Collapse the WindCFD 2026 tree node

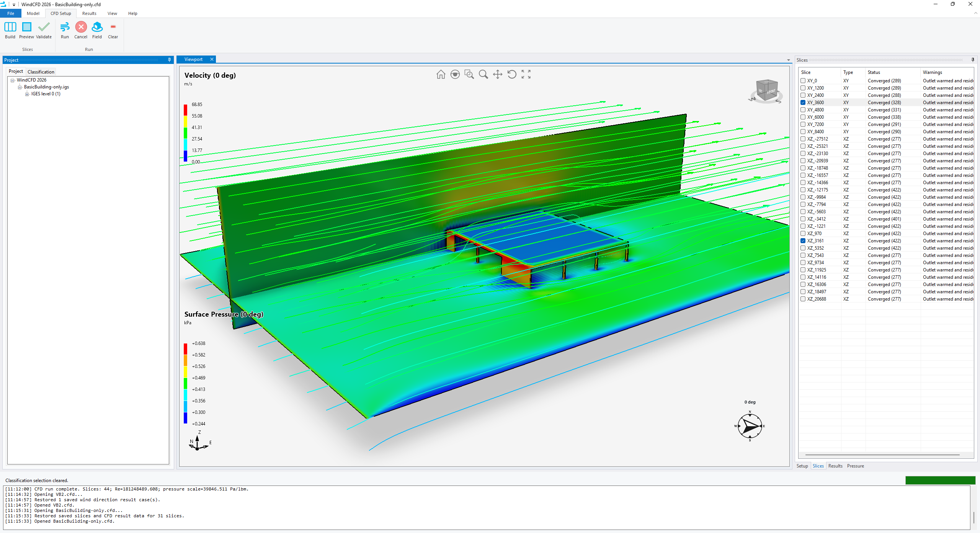point(13,80)
